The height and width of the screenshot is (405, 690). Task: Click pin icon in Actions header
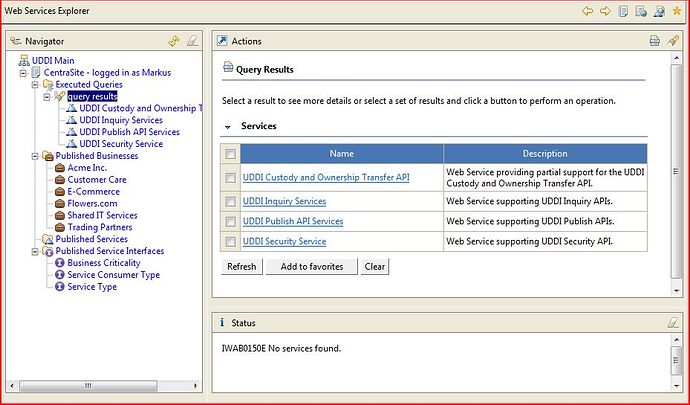click(x=672, y=41)
